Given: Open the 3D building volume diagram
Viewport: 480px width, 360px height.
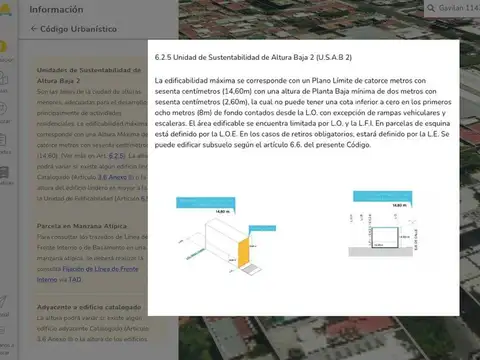Looking at the screenshot, I should [x=226, y=236].
